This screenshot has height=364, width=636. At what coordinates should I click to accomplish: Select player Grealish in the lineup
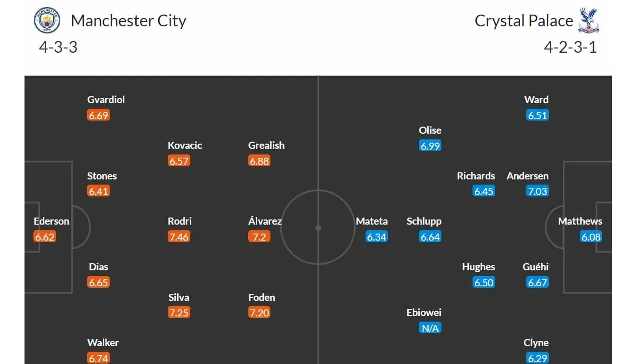(266, 146)
